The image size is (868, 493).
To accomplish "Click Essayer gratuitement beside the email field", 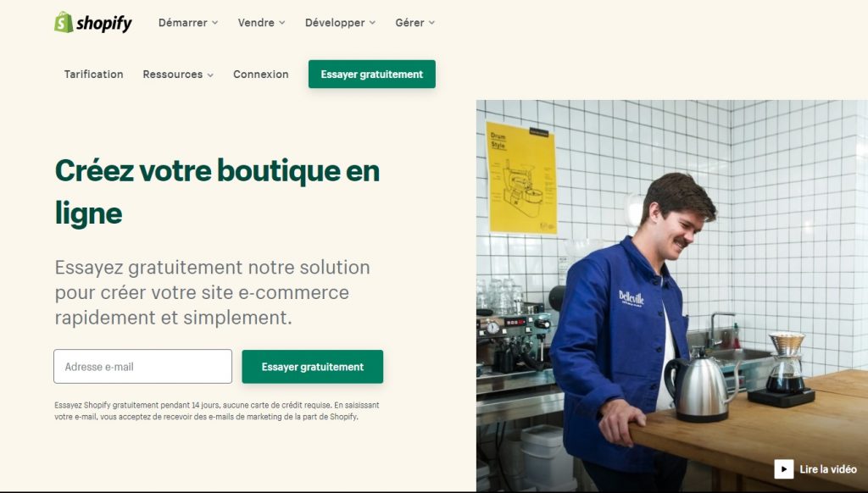I will [312, 366].
